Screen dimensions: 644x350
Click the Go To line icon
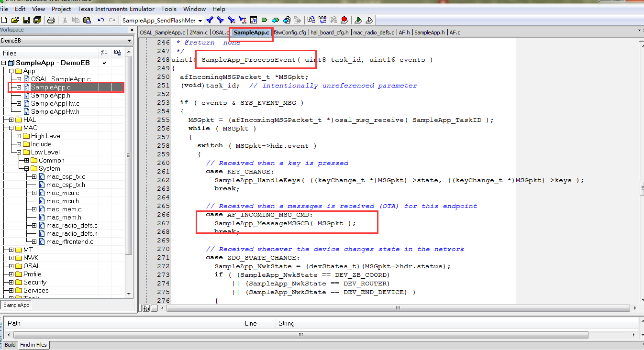(253, 20)
